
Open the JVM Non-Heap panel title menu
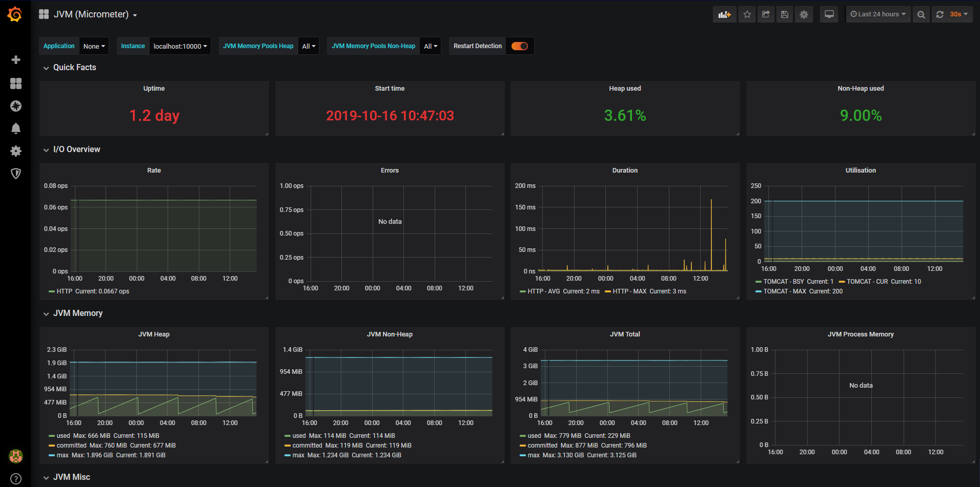[x=390, y=334]
